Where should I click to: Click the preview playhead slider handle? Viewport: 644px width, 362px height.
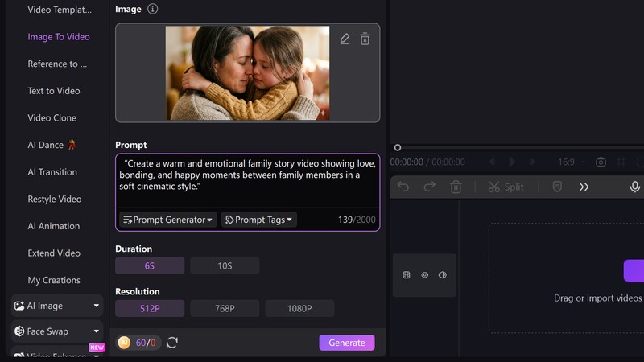(x=398, y=148)
